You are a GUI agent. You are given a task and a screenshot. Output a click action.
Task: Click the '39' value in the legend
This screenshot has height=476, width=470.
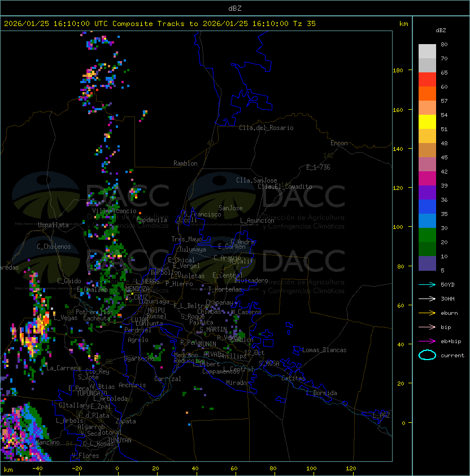tap(444, 186)
